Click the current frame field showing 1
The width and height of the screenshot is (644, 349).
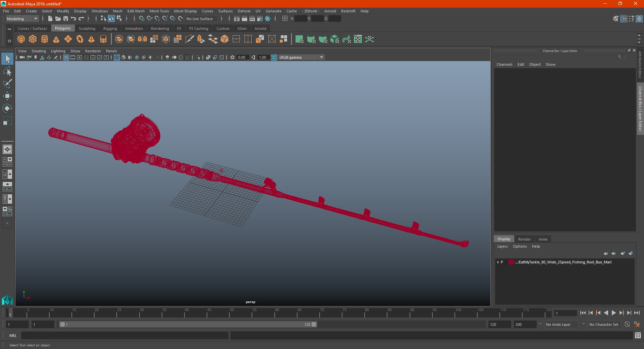point(565,313)
